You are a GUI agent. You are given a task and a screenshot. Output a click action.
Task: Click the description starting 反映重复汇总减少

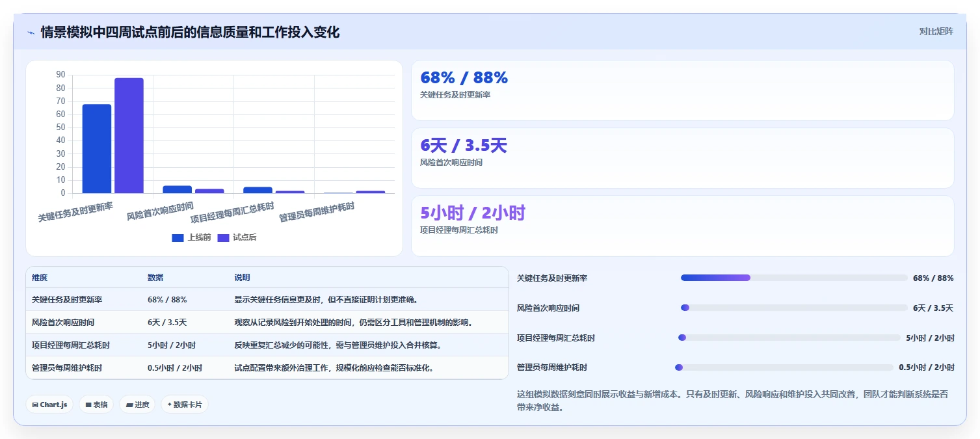coord(338,345)
